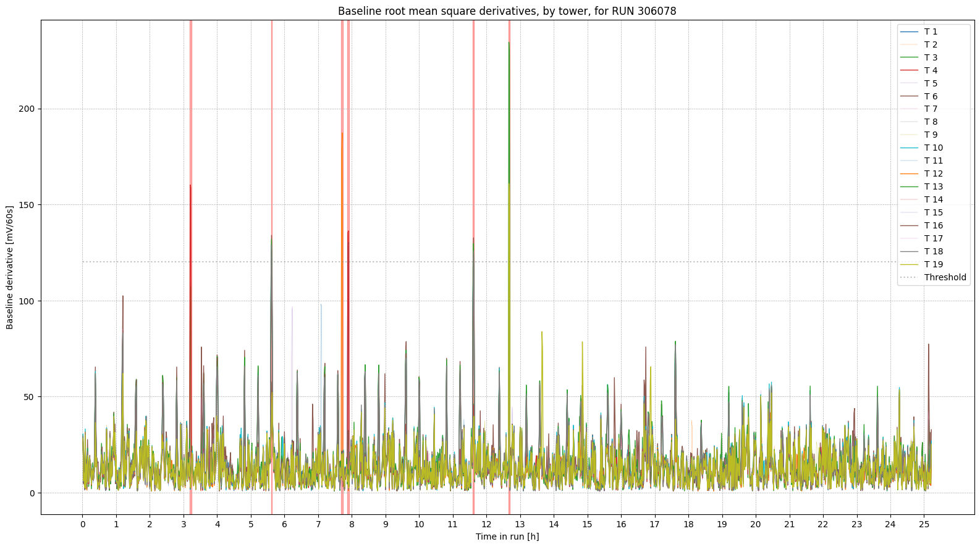Click the x-axis tick label 18
This screenshot has height=547, width=980.
(x=688, y=524)
